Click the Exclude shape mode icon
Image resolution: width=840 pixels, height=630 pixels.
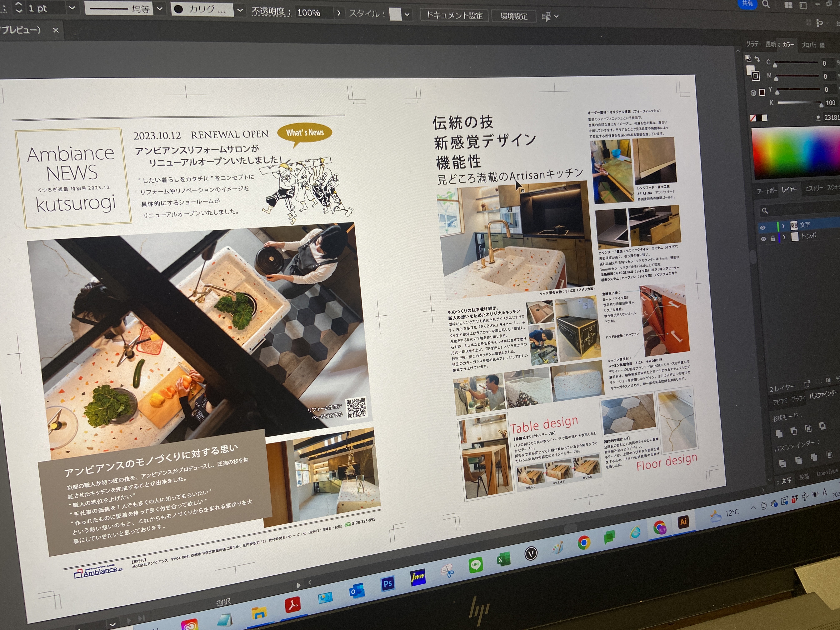(x=822, y=425)
